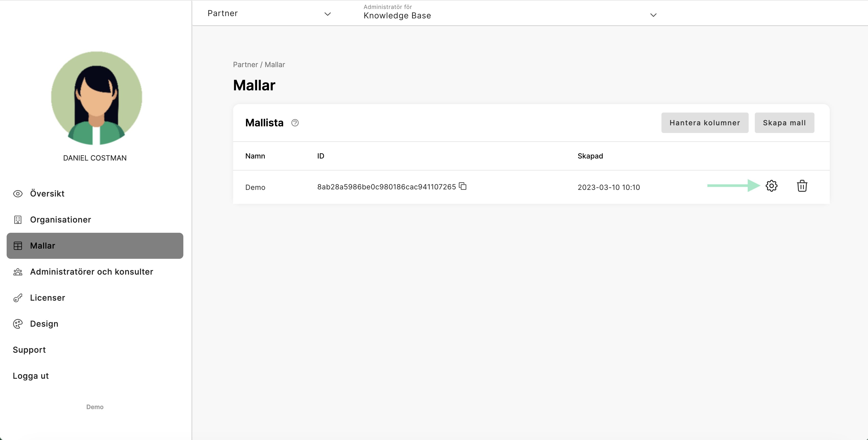Open Organisationer from the sidebar

pos(95,220)
